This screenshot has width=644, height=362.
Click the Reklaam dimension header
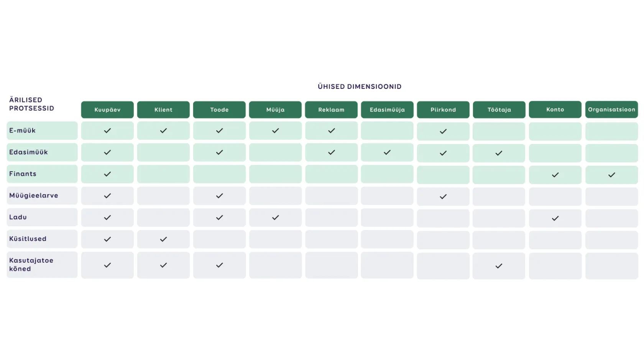point(331,110)
